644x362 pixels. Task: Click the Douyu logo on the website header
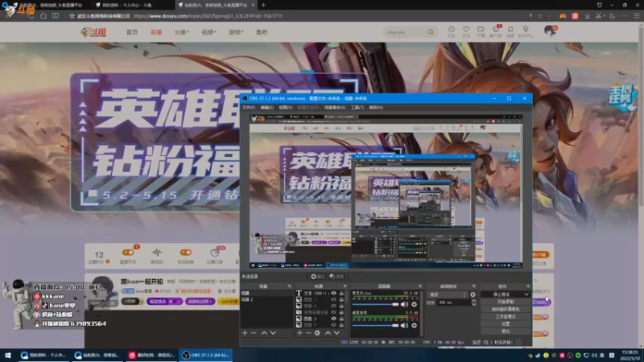[x=93, y=32]
